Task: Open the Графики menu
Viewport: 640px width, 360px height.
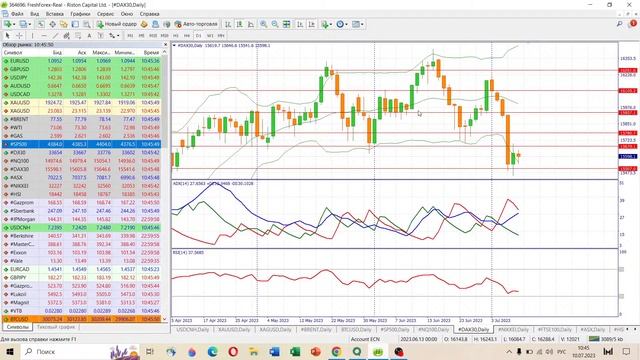Action: tap(80, 14)
